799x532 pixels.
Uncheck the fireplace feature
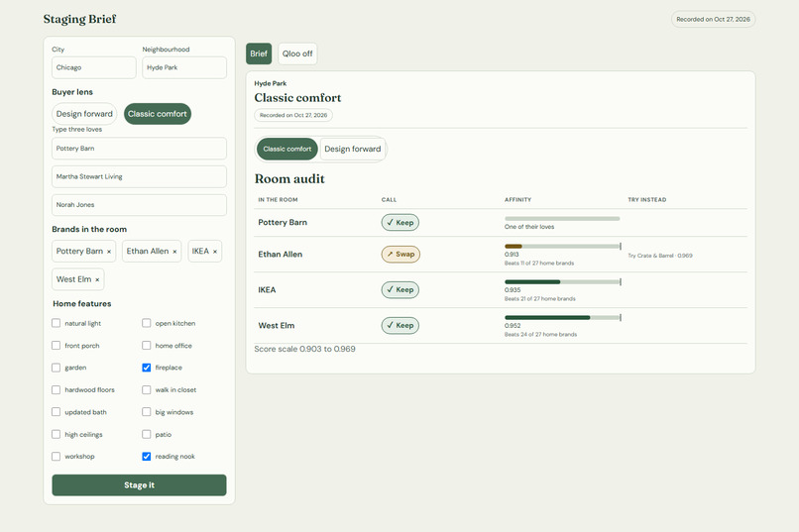pyautogui.click(x=147, y=368)
